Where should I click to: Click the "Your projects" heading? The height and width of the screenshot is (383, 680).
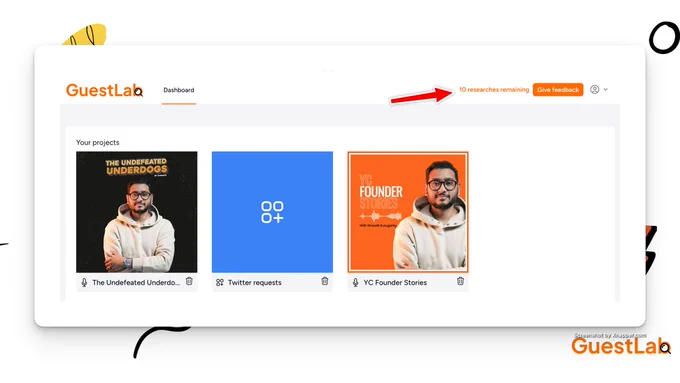pyautogui.click(x=98, y=142)
